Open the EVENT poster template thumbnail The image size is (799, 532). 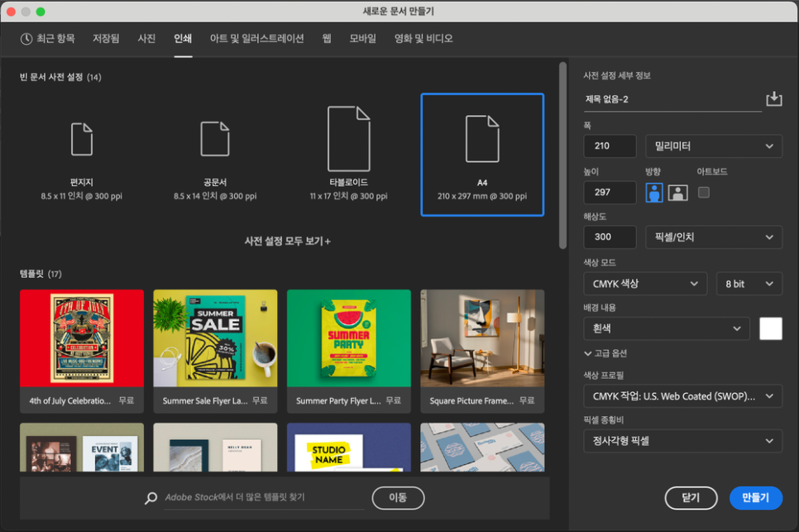[82, 447]
